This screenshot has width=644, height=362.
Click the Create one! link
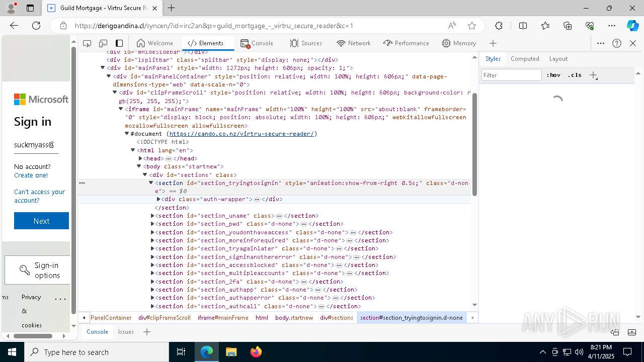pyautogui.click(x=31, y=175)
